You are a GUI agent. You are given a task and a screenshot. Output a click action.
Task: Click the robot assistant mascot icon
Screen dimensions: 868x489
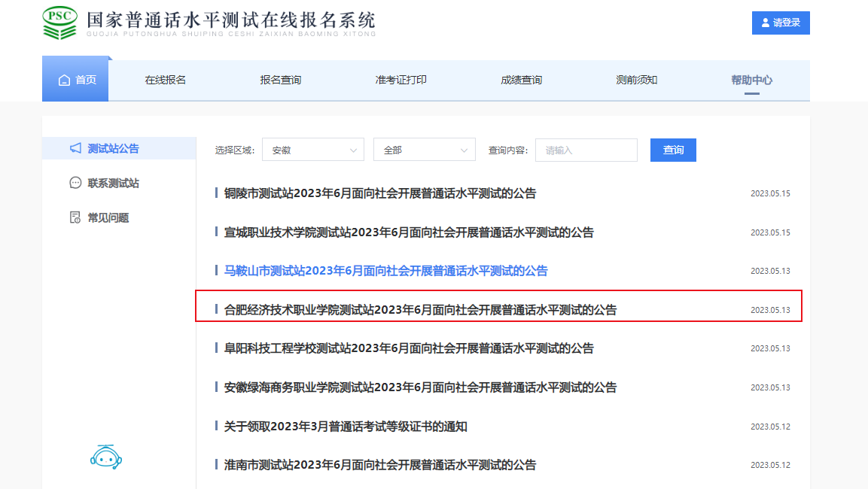[105, 455]
